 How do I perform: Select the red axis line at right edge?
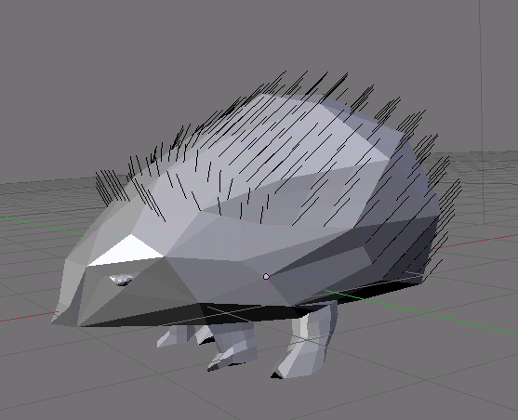(x=476, y=241)
